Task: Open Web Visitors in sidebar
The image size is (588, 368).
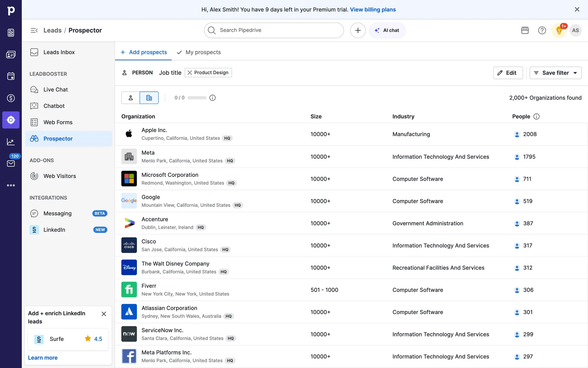Action: [59, 176]
